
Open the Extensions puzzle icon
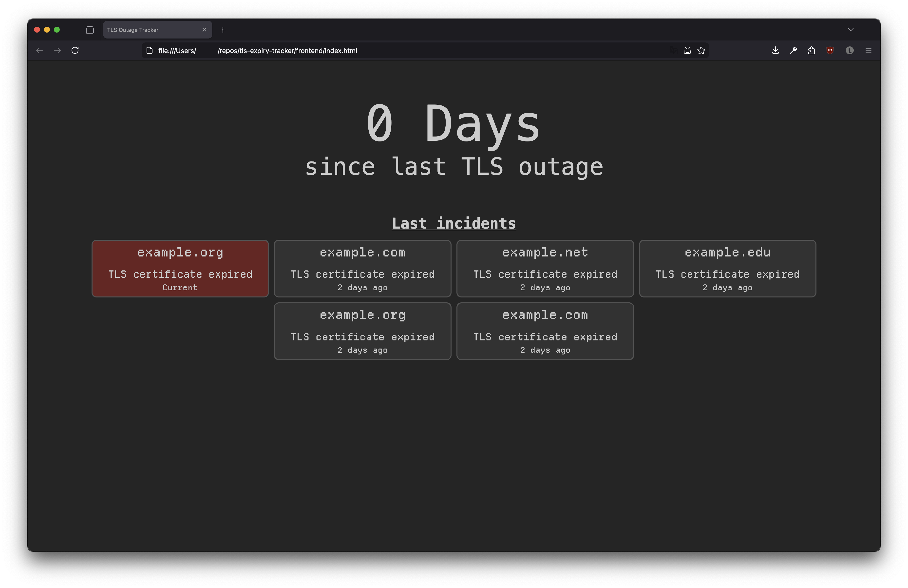[x=812, y=50]
